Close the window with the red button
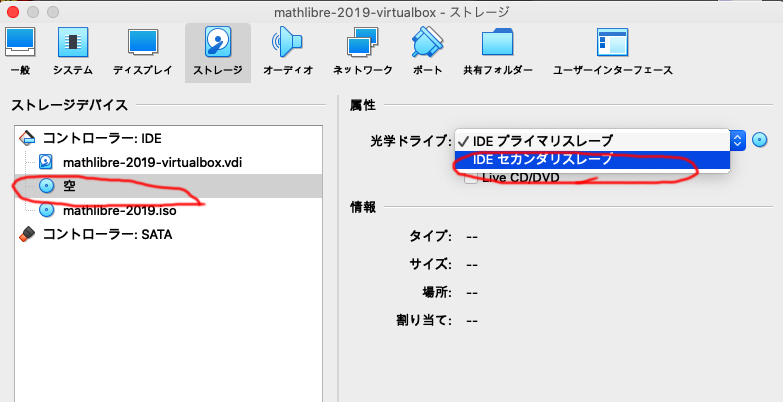The image size is (783, 402). [12, 11]
